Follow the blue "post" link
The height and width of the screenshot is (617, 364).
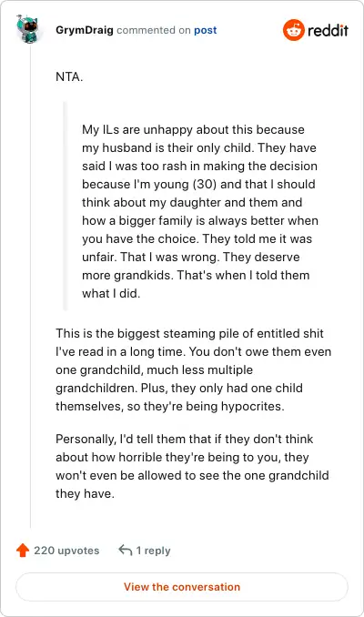[205, 30]
